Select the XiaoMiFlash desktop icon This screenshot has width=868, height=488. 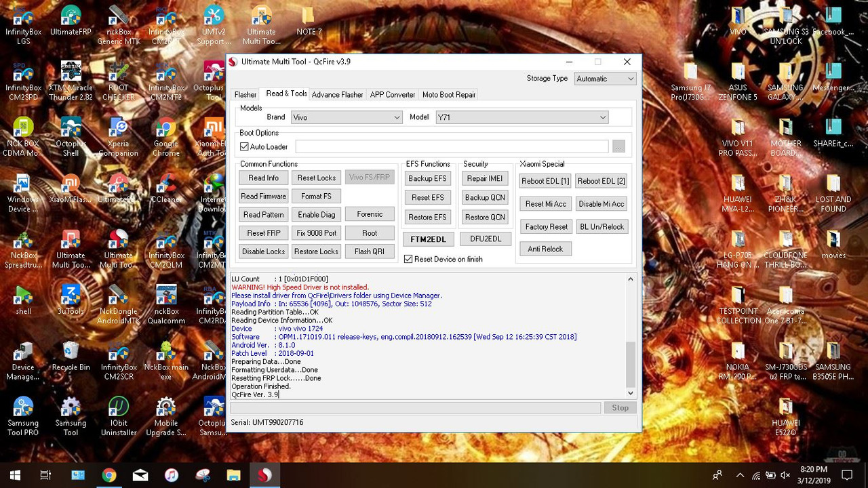pyautogui.click(x=71, y=189)
